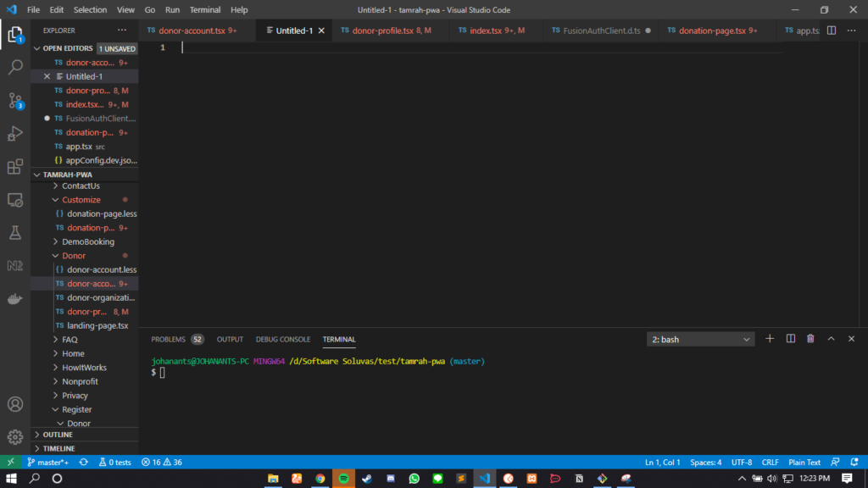Change Plain Text language mode
Viewport: 868px width, 488px height.
click(804, 462)
